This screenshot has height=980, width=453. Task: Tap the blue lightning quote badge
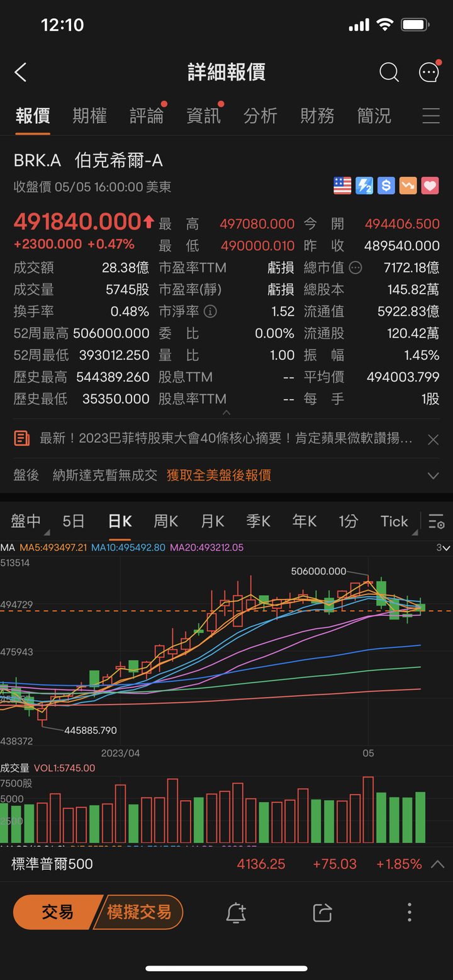click(364, 186)
